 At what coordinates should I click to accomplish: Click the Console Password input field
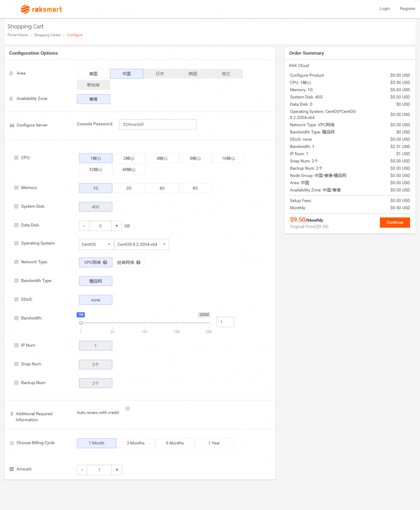[158, 124]
